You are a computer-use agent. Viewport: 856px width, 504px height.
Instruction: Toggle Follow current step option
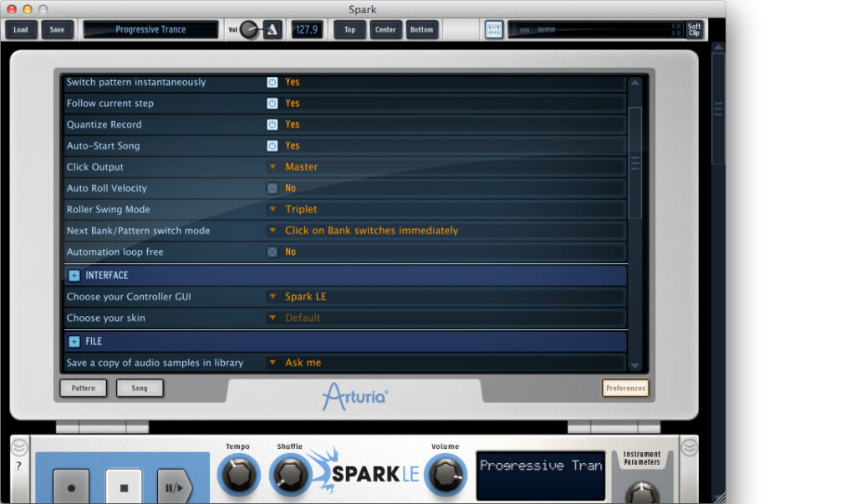click(272, 103)
